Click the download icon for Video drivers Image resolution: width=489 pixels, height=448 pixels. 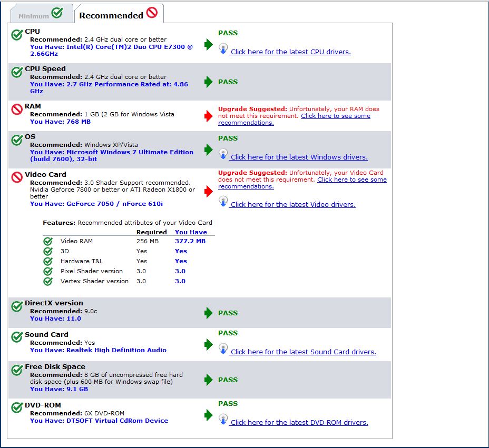point(223,202)
